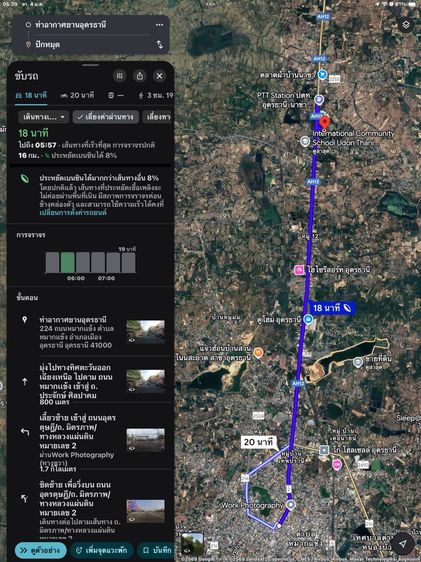Tap the โก โฮลเซลล์ อุดรธานี marker
The width and height of the screenshot is (421, 562).
point(324,450)
